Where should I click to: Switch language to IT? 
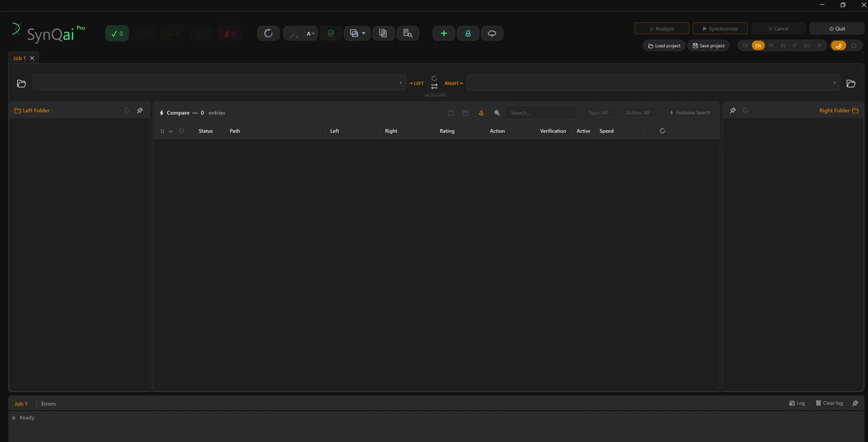(794, 45)
